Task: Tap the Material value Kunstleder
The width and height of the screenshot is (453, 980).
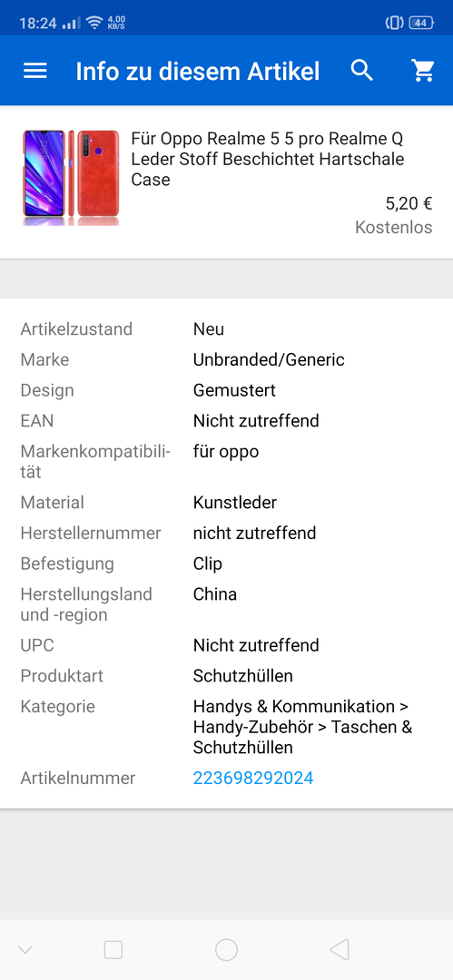Action: click(x=234, y=503)
